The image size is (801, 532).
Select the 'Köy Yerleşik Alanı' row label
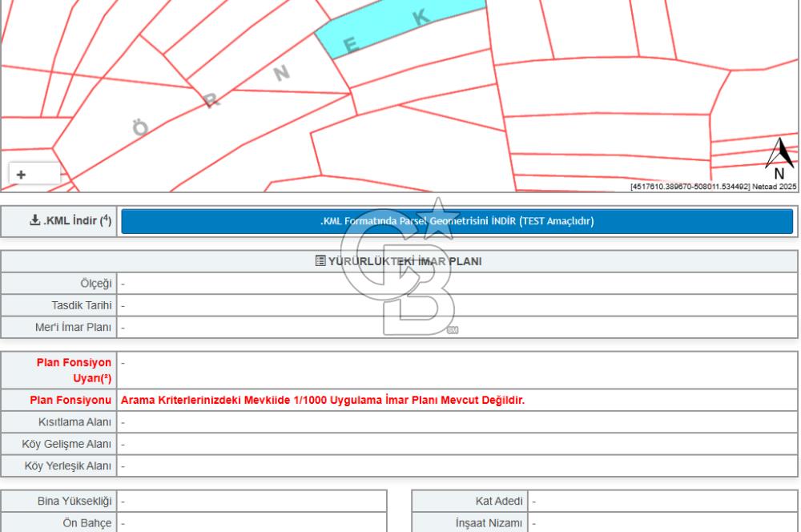point(68,466)
